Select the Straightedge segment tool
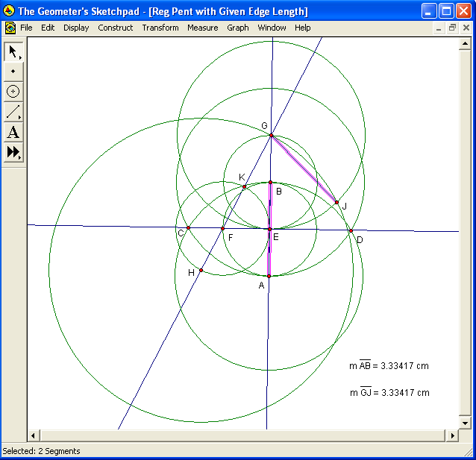This screenshot has width=476, height=460. pos(13,112)
